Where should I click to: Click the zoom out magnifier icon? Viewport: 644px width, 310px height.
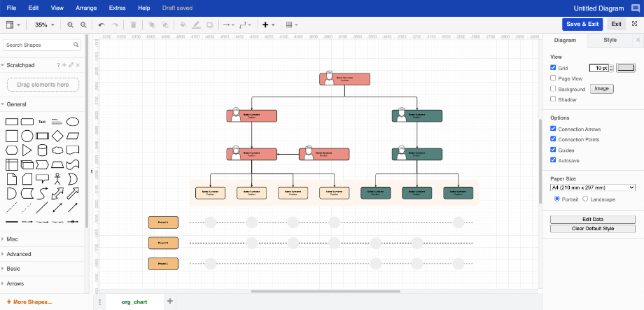coord(83,24)
